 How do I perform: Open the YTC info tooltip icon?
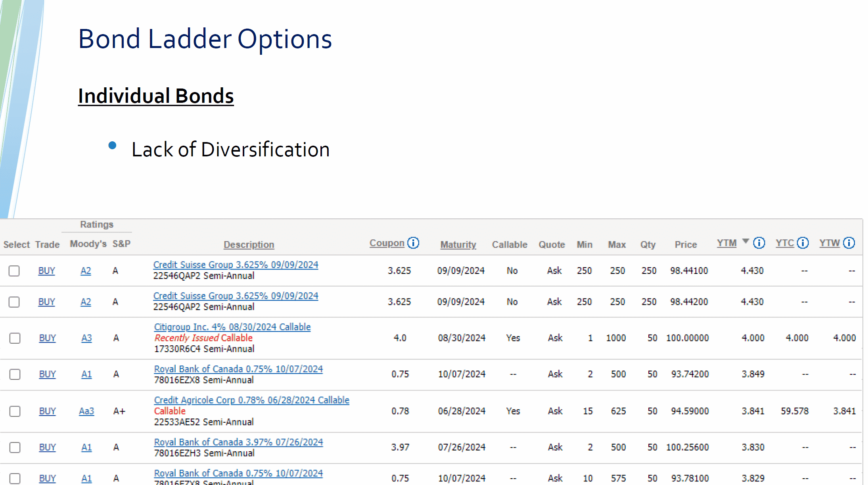[x=803, y=243]
